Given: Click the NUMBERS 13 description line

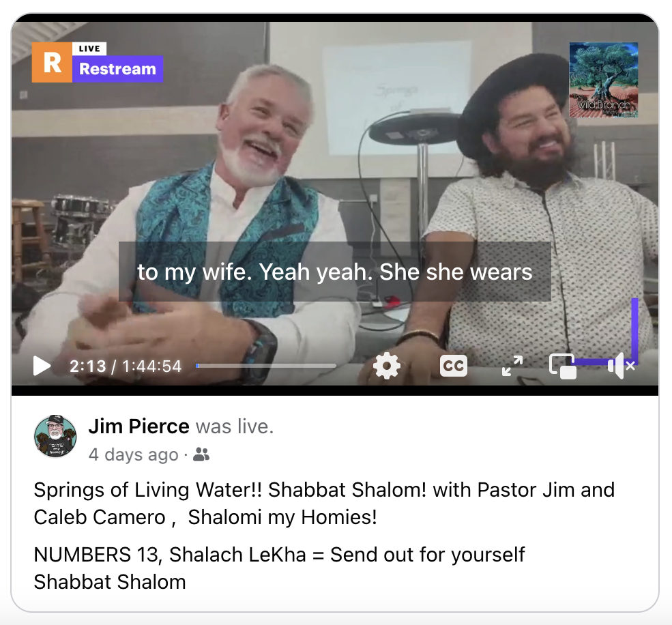Looking at the screenshot, I should click(279, 554).
